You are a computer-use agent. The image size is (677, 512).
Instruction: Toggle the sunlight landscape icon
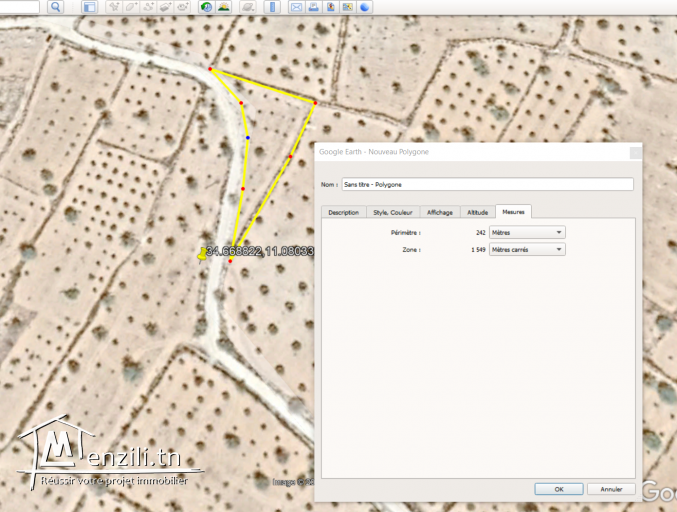point(223,7)
